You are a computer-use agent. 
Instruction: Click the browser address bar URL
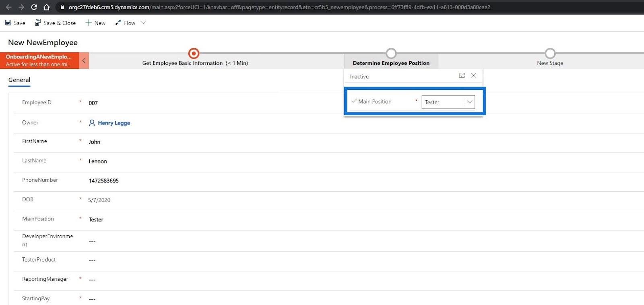(x=279, y=7)
